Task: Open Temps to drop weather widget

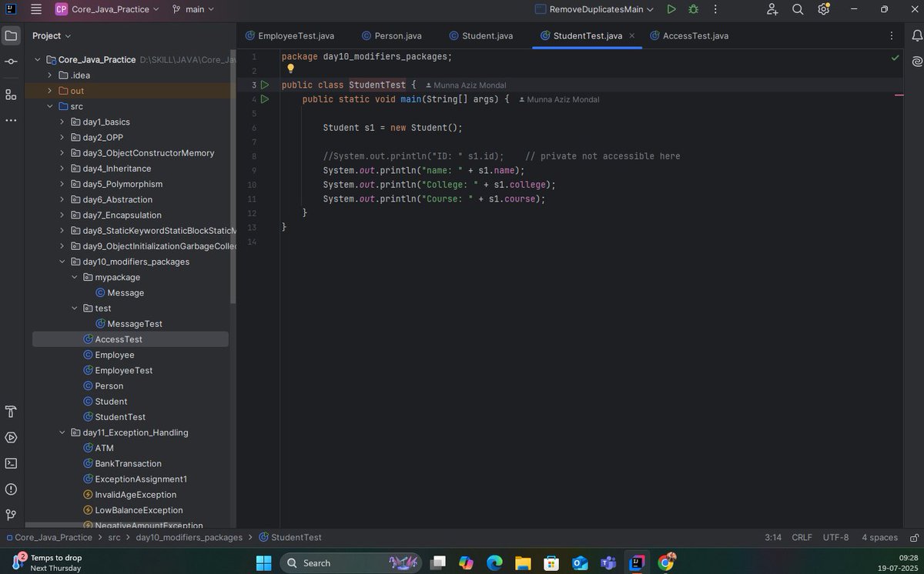Action: pos(48,562)
